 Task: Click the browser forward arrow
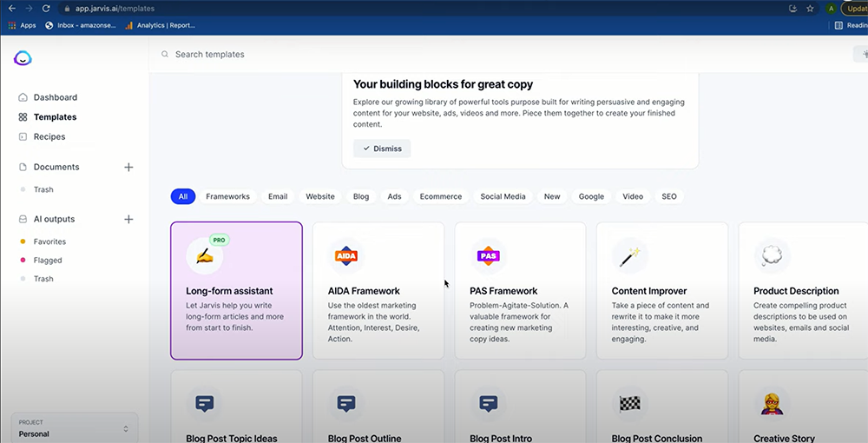(x=29, y=9)
